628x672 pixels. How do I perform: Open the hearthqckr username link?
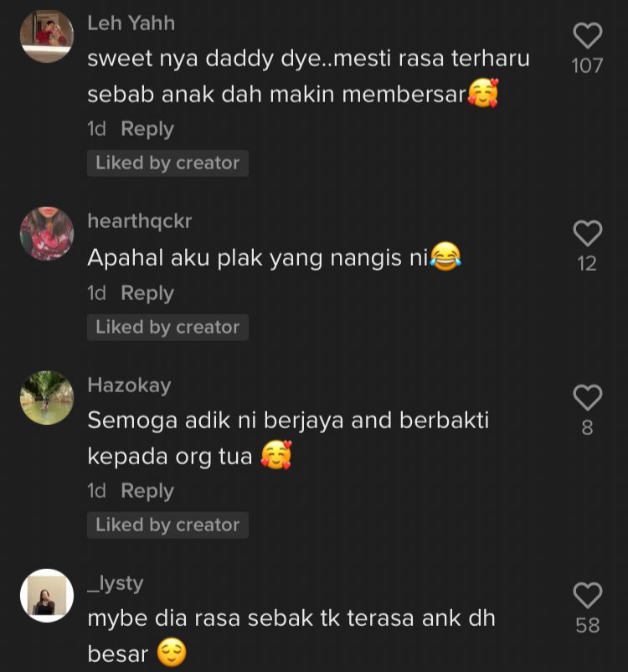140,221
